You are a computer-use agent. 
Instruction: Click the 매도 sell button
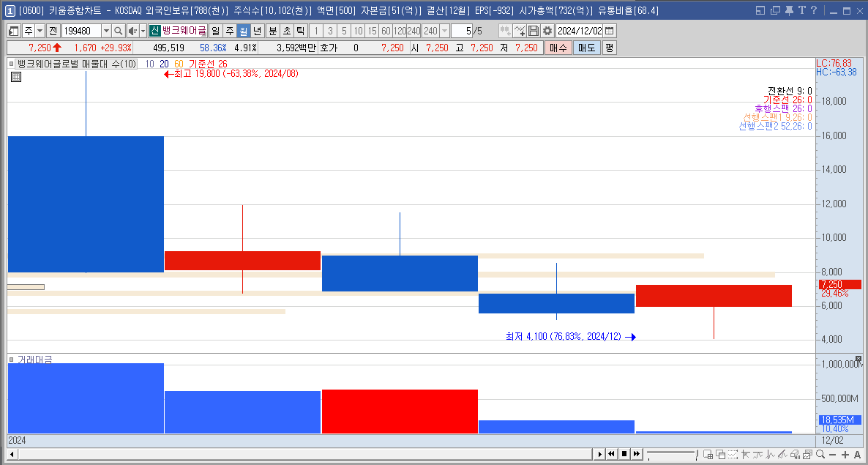coord(586,48)
